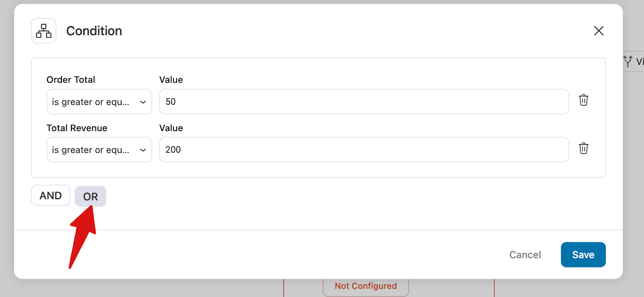Click the Order Total field label
Image resolution: width=644 pixels, height=297 pixels.
pyautogui.click(x=71, y=80)
